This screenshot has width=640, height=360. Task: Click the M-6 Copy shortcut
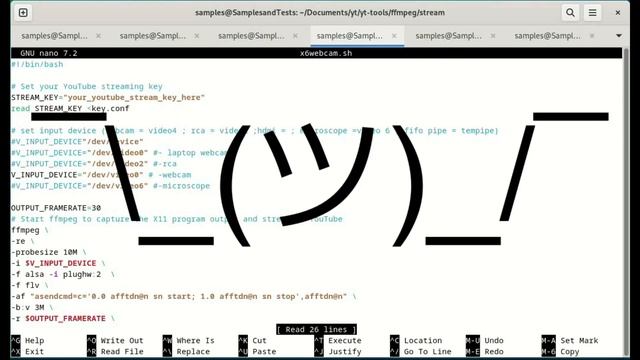click(560, 351)
